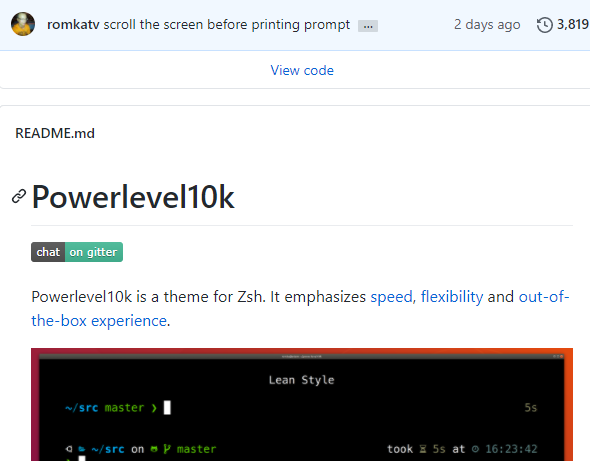Open the Lean Style terminal screenshot
Viewport: 590px width, 461px height.
(x=302, y=405)
